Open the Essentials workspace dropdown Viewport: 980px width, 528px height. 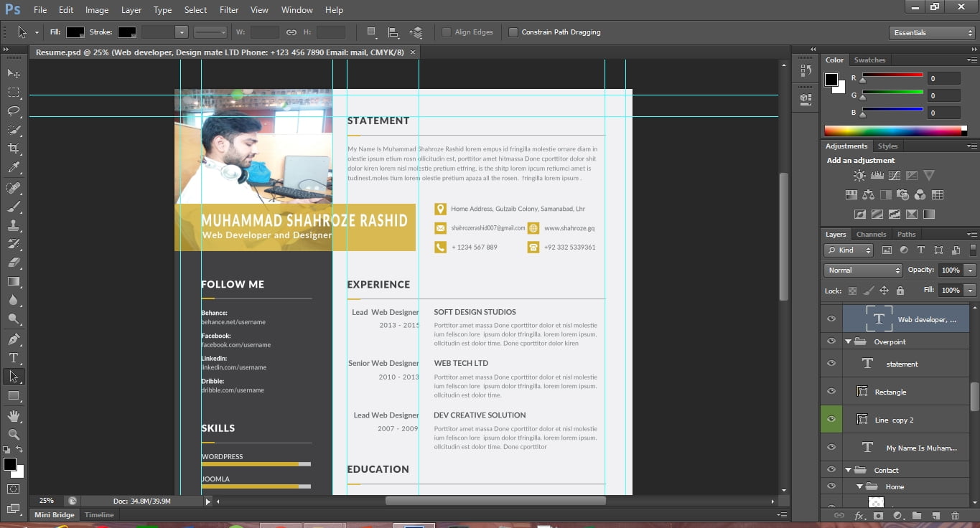(x=931, y=33)
